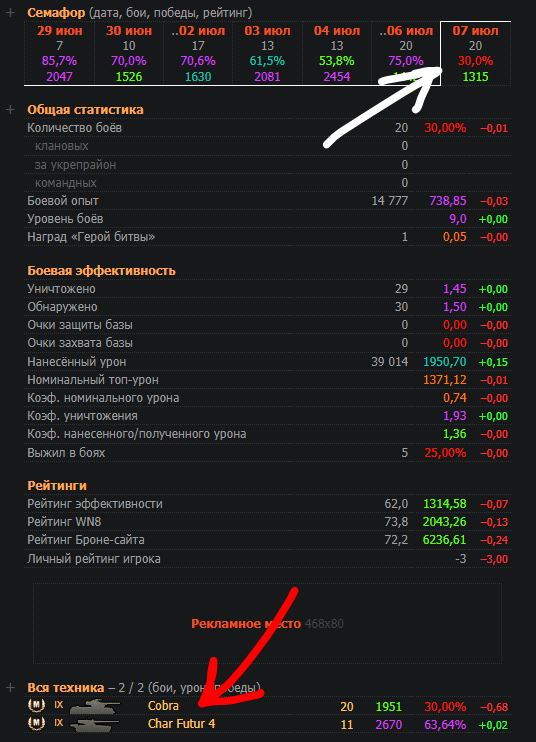The width and height of the screenshot is (536, 742).
Task: Click the Char Futur 4 tier IX icon
Action: [59, 723]
